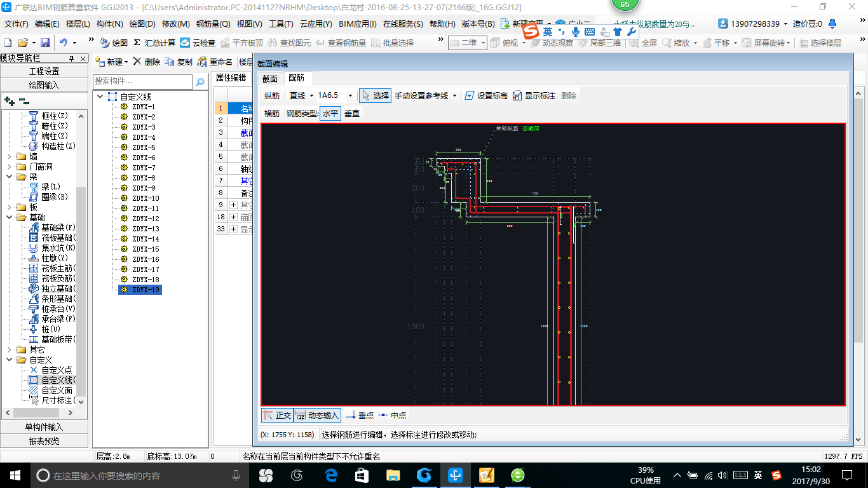Click the 纵筋 longitudinal rebar button
The image size is (868, 488).
pyautogui.click(x=272, y=95)
